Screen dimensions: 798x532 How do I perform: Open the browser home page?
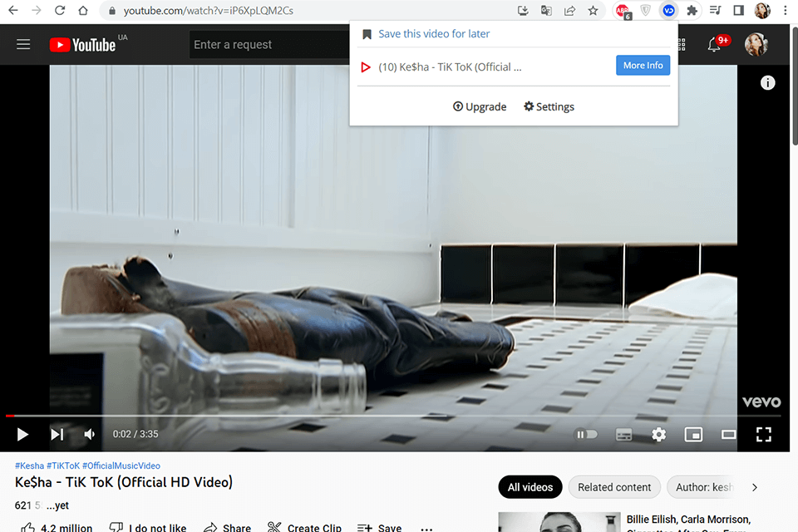tap(83, 10)
